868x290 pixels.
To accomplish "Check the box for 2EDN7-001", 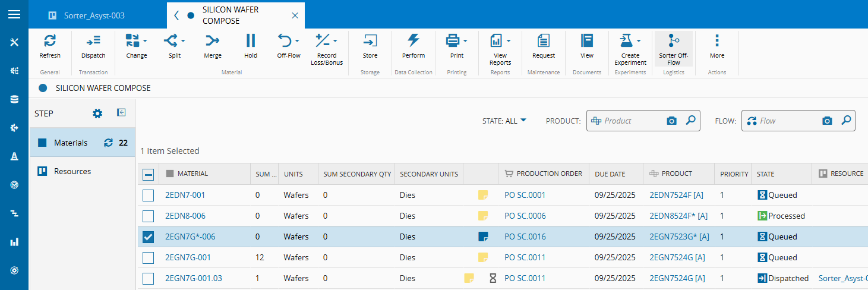I will [149, 195].
